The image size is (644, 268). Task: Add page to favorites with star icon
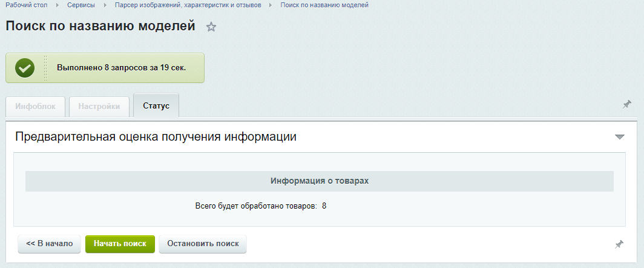coord(211,27)
